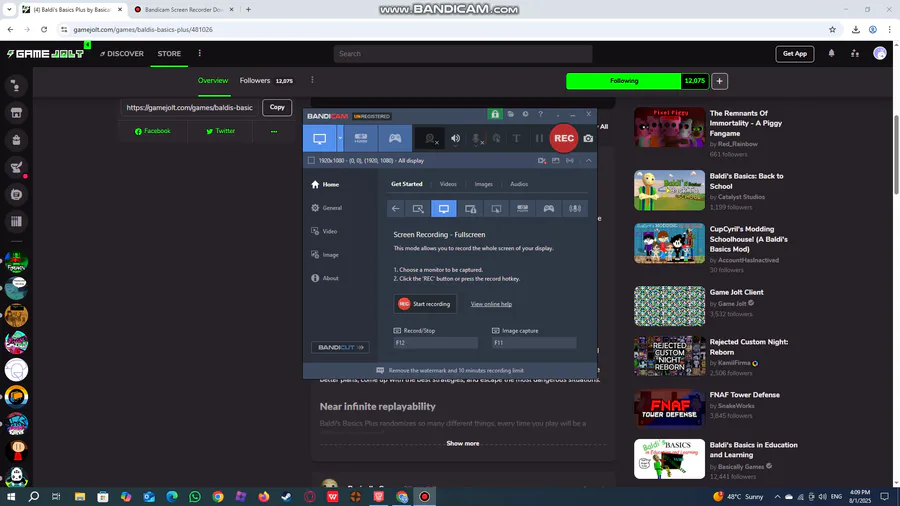Image resolution: width=900 pixels, height=506 pixels.
Task: Open the View online help link
Action: tap(491, 304)
